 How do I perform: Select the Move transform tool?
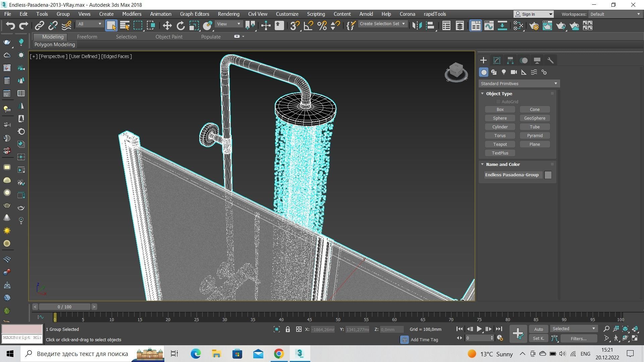(167, 26)
